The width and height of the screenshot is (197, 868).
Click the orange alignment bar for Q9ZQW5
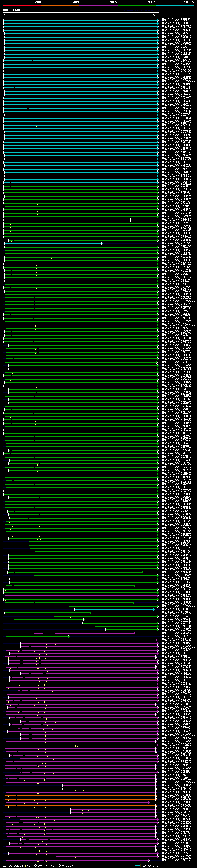tap(81, 796)
